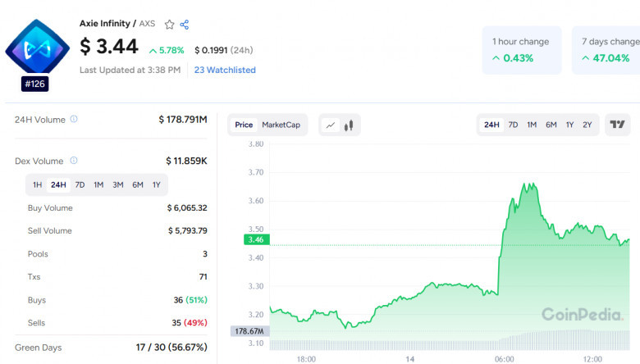Image resolution: width=640 pixels, height=364 pixels.
Task: Click the Buy Volume $ 6,065.32 value
Action: (187, 208)
